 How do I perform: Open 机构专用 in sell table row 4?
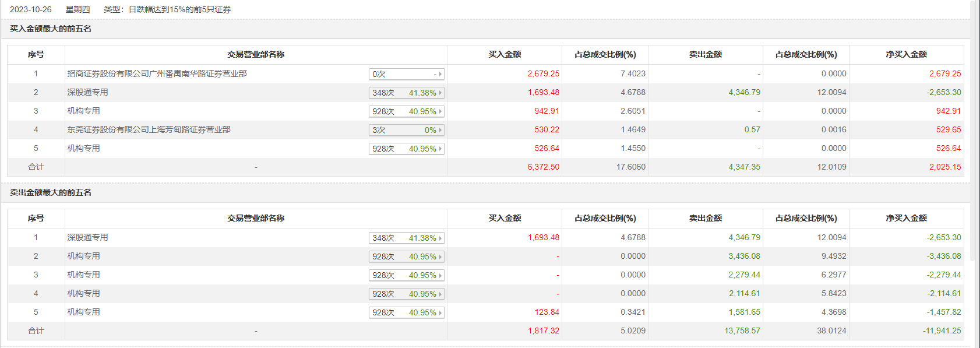tap(83, 293)
